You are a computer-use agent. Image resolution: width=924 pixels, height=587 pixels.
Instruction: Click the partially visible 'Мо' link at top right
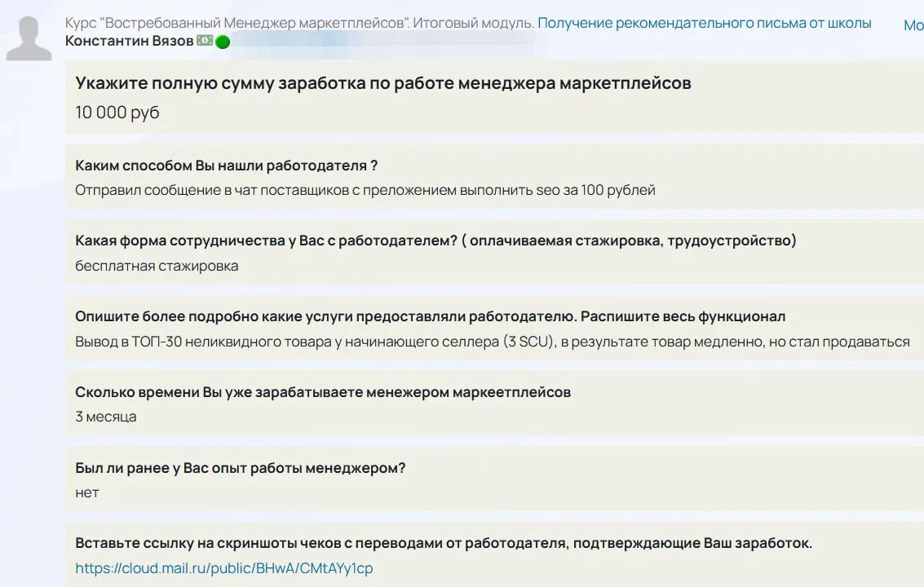click(x=913, y=24)
